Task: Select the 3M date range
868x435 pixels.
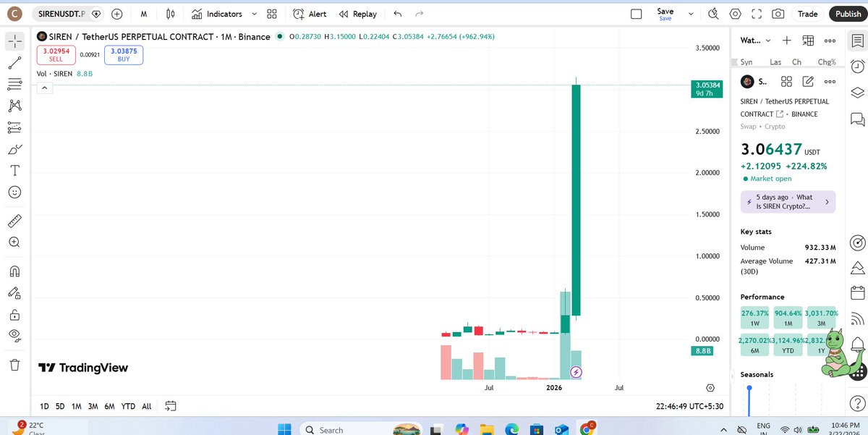Action: click(93, 406)
